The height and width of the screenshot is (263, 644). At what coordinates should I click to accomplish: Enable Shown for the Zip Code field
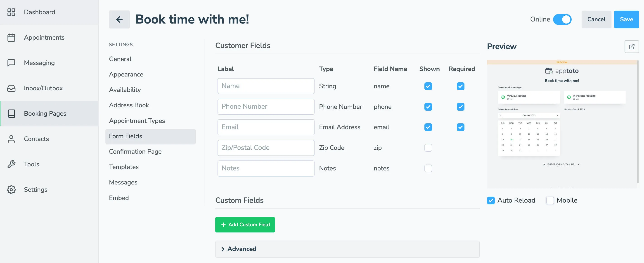428,148
